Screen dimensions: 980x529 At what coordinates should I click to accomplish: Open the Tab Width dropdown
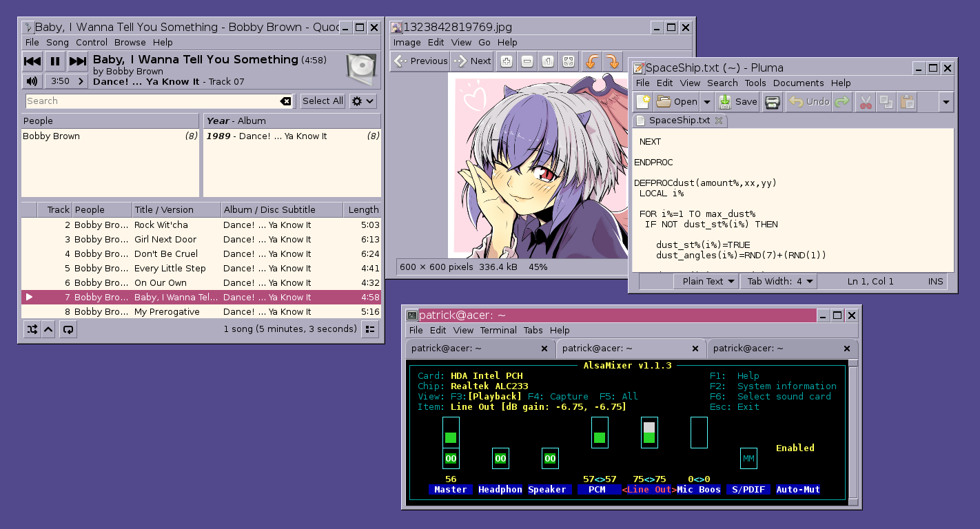[779, 281]
